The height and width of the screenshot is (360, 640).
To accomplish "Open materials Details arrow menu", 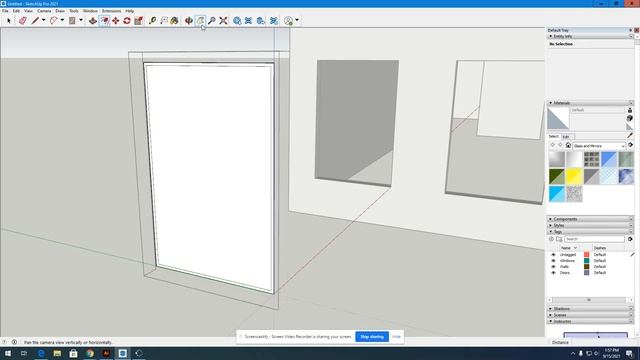I will [x=631, y=145].
